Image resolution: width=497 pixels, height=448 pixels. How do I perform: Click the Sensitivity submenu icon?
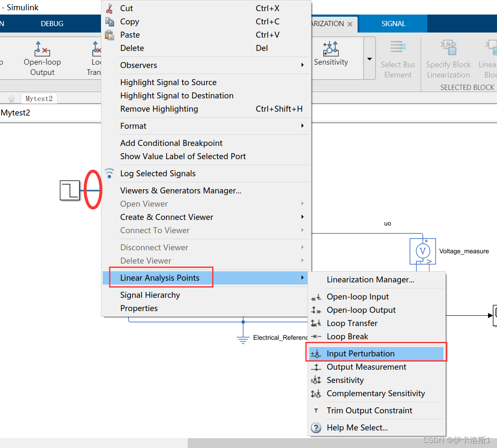click(316, 380)
